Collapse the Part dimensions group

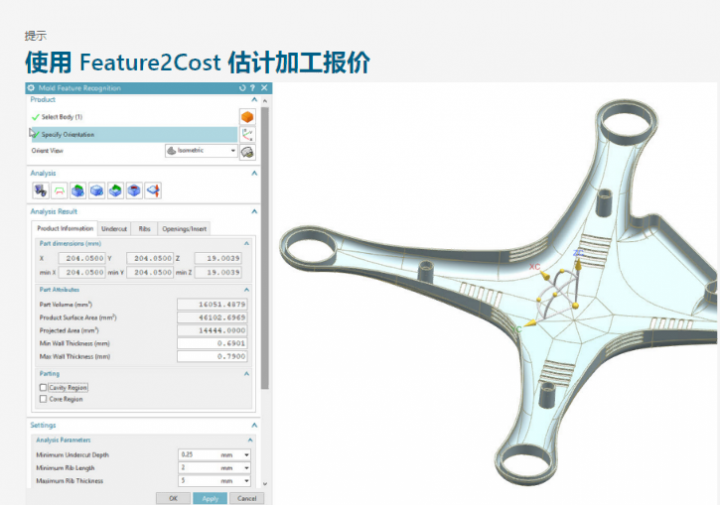(247, 243)
